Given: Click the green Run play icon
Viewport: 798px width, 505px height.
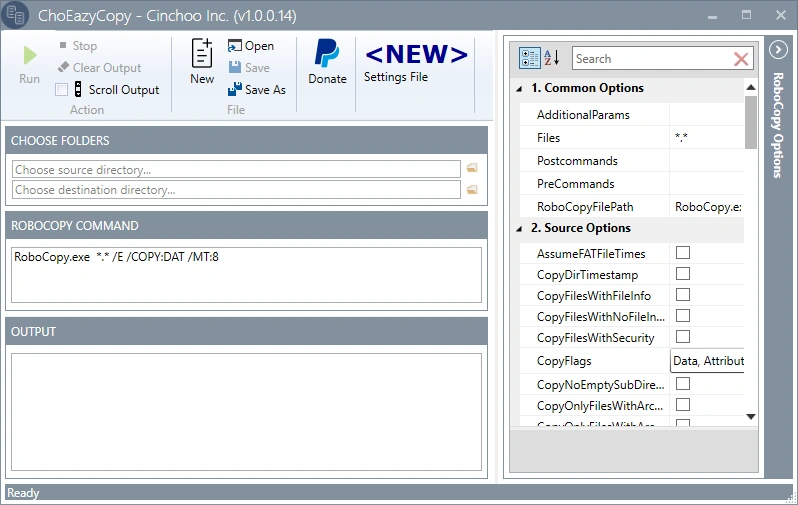Looking at the screenshot, I should click(x=30, y=55).
